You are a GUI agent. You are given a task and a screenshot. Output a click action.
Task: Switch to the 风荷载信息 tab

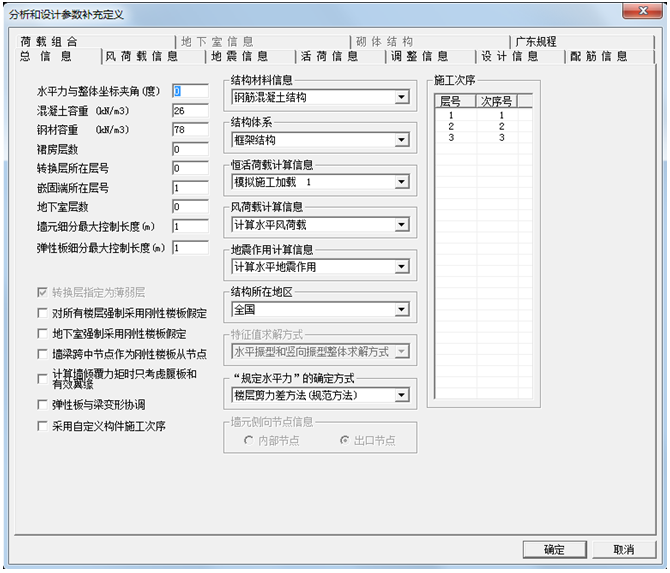(142, 57)
